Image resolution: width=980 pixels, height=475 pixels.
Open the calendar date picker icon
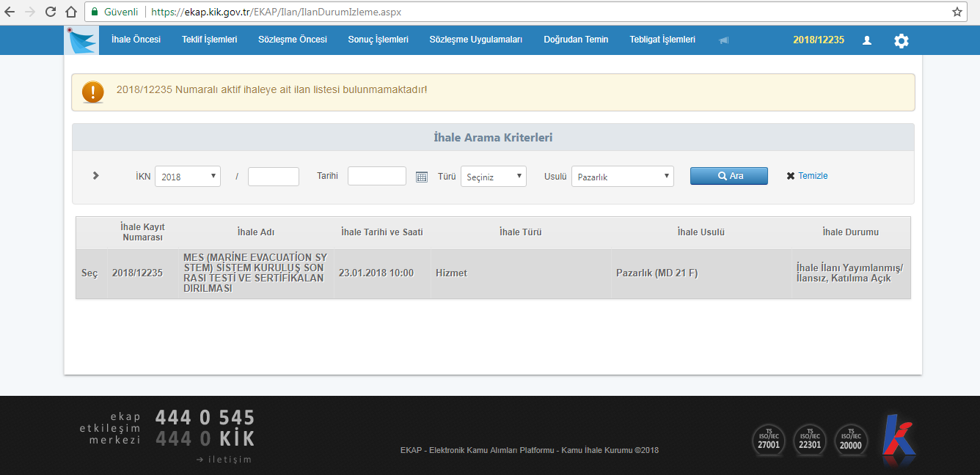pos(421,177)
